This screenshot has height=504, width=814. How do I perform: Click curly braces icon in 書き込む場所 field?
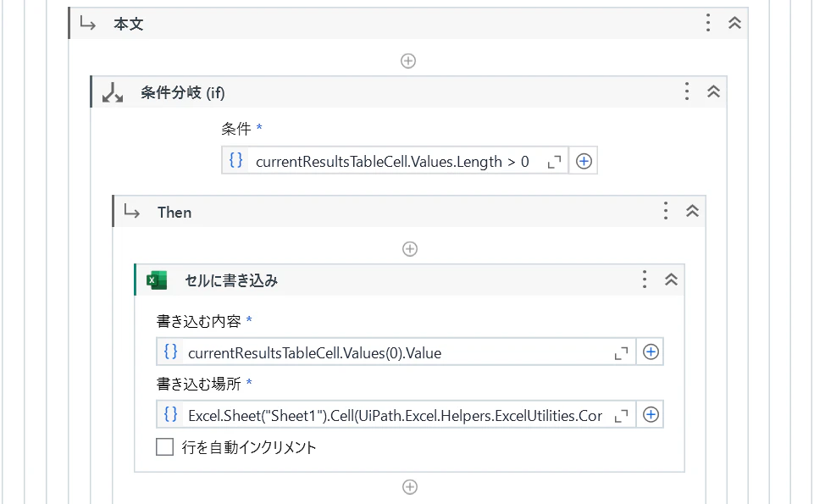[170, 414]
